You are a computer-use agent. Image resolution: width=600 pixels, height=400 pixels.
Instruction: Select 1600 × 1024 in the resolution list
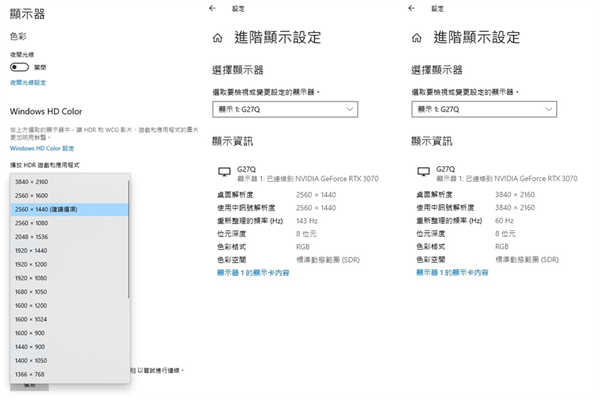70,320
